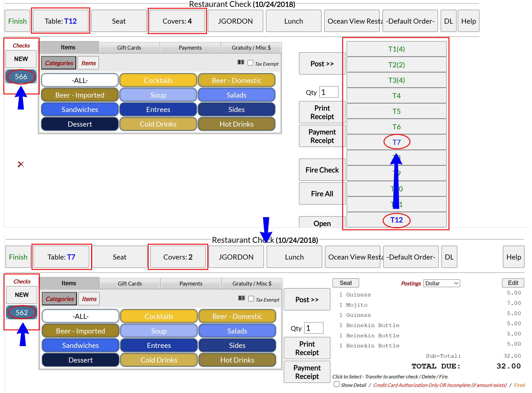Click the red X mark icon
The height and width of the screenshot is (393, 532).
21,164
